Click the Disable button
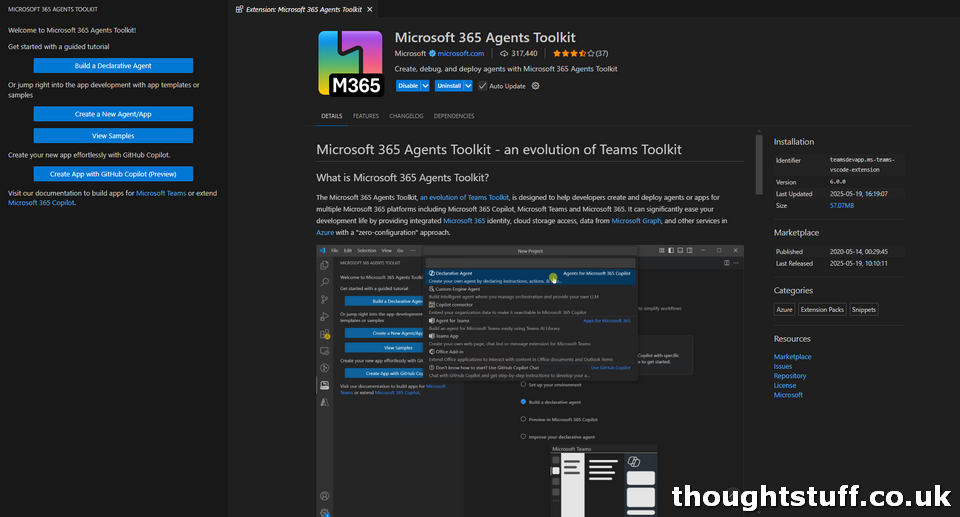960x517 pixels. (408, 86)
